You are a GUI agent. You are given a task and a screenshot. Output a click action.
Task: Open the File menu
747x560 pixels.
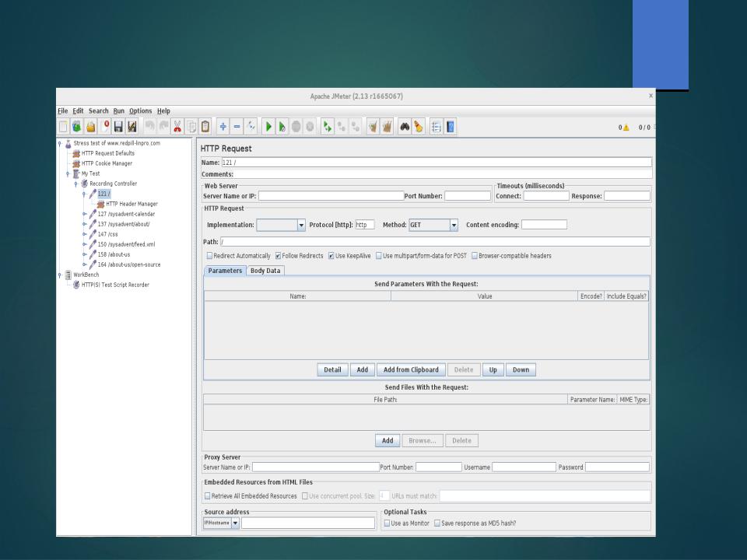click(x=63, y=111)
